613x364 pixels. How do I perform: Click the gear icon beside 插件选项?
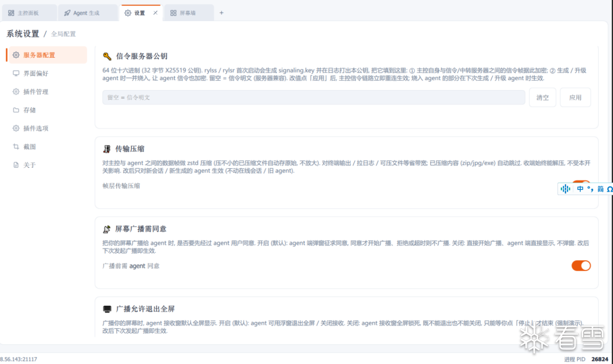tap(16, 128)
